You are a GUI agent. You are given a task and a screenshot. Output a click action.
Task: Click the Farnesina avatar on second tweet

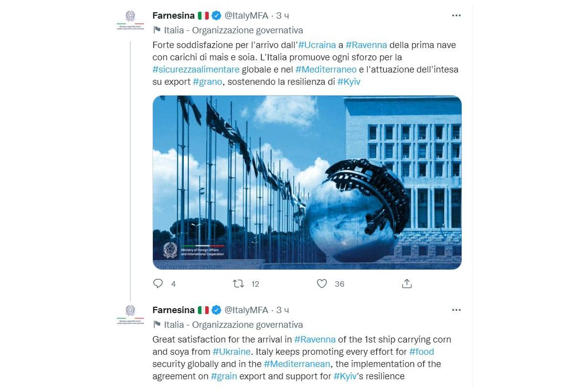pyautogui.click(x=130, y=314)
